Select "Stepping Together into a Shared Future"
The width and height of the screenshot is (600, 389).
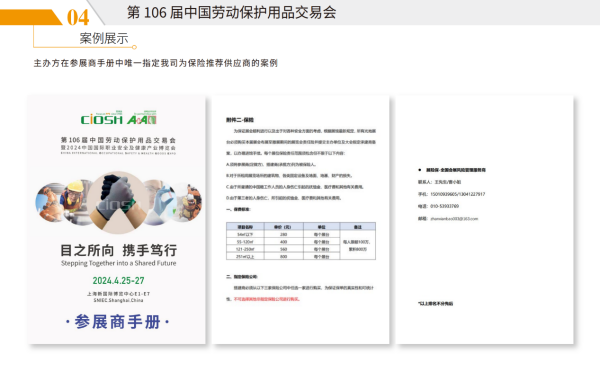pyautogui.click(x=119, y=263)
